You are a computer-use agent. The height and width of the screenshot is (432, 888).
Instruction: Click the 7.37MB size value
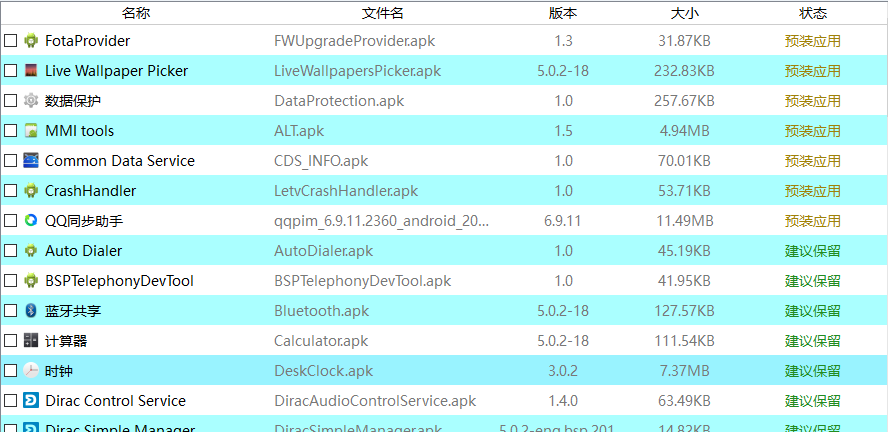click(684, 371)
